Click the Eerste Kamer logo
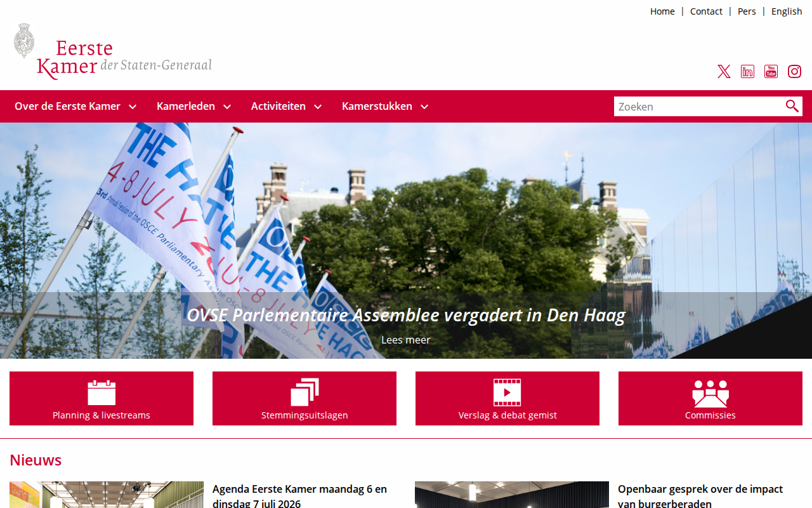This screenshot has height=508, width=812. coord(113,51)
